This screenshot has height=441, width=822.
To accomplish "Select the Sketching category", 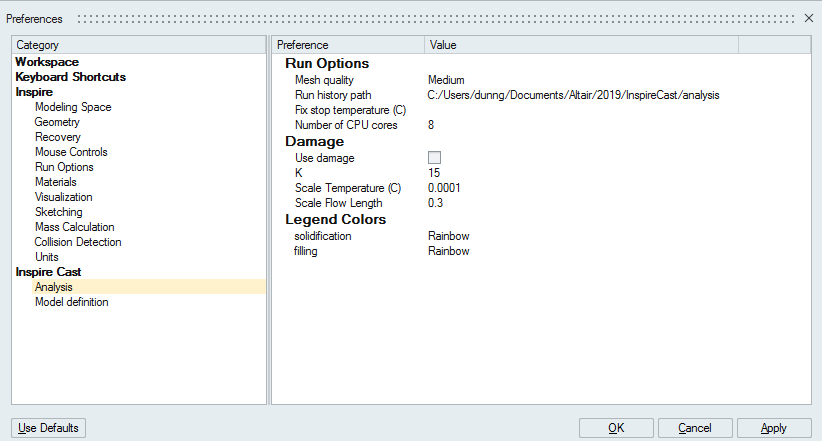I will [58, 212].
